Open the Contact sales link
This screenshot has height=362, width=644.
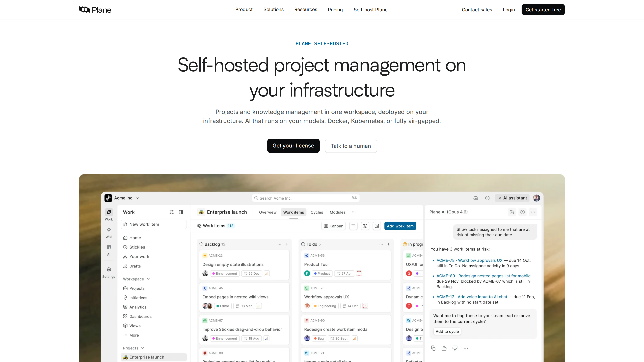[x=477, y=10]
